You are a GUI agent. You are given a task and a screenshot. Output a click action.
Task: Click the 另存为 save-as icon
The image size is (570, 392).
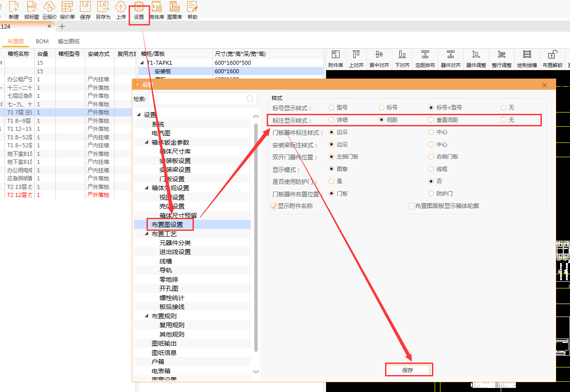(103, 11)
